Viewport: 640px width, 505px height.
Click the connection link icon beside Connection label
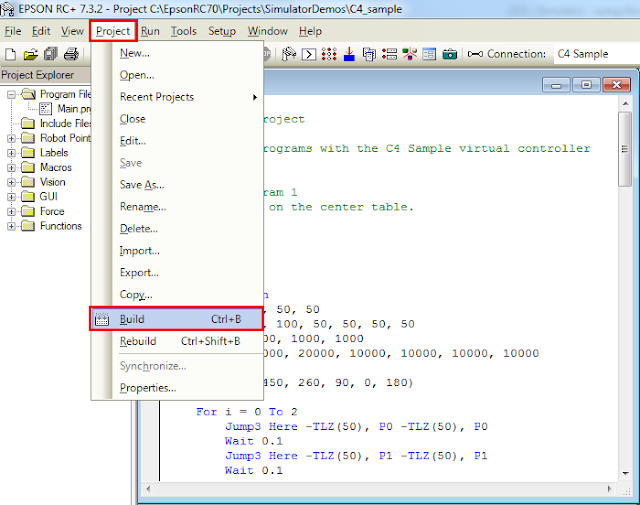click(x=475, y=54)
